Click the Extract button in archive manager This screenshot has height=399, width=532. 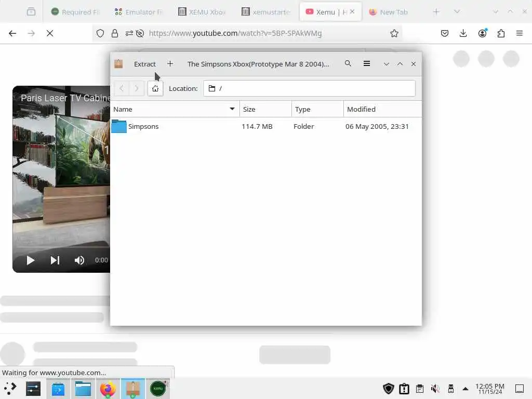click(144, 64)
